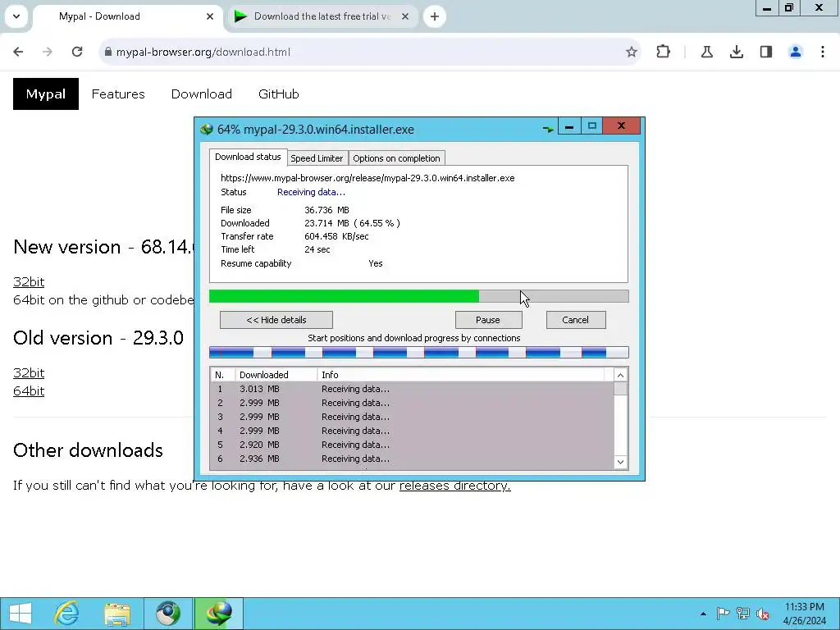
Task: Click the Action Center flag tray icon
Action: (x=723, y=614)
